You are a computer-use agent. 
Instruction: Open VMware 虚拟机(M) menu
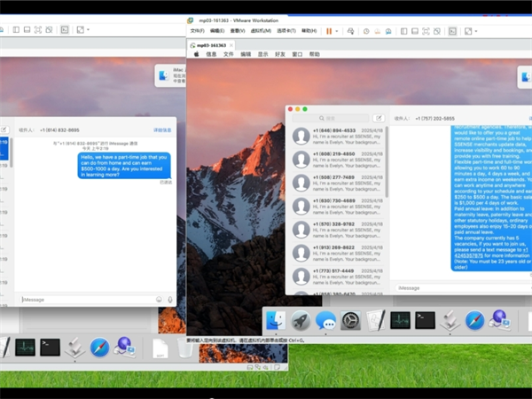[x=262, y=30]
